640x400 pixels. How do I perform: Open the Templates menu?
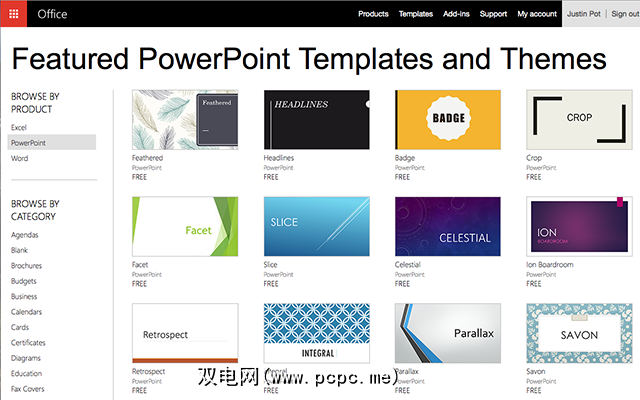pyautogui.click(x=416, y=14)
